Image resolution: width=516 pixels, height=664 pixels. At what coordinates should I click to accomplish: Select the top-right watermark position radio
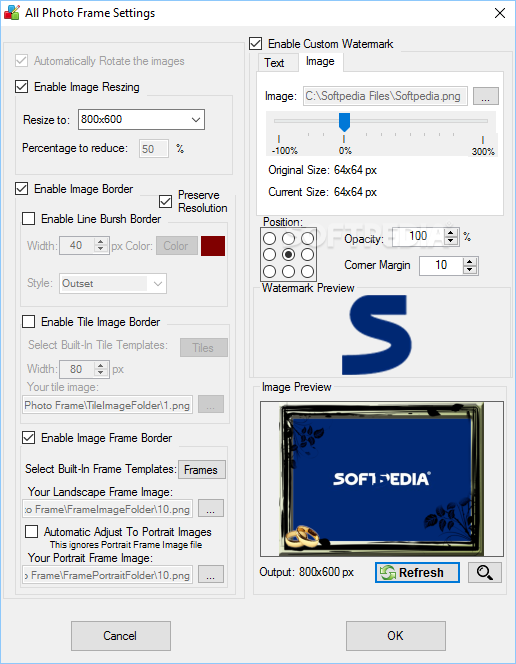coord(307,238)
